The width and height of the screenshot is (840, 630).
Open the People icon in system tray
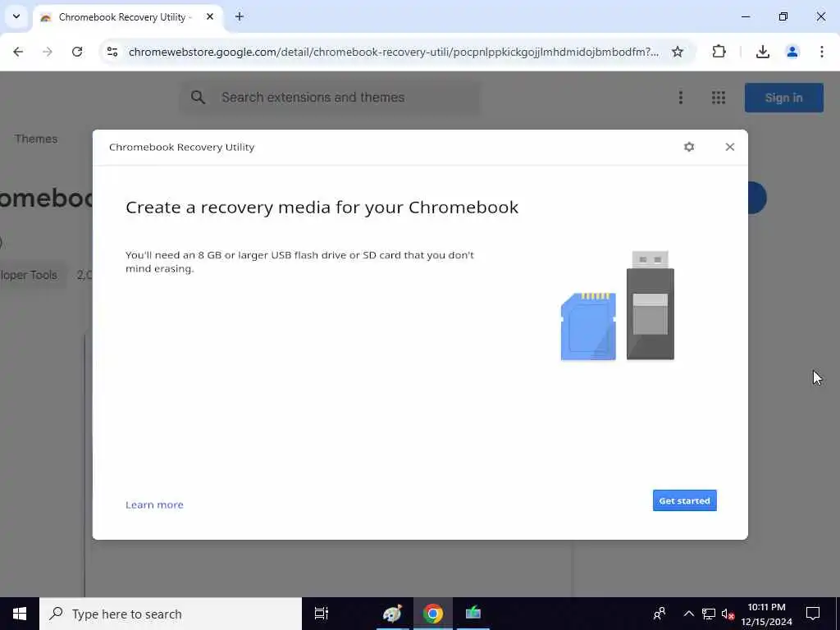tap(660, 614)
